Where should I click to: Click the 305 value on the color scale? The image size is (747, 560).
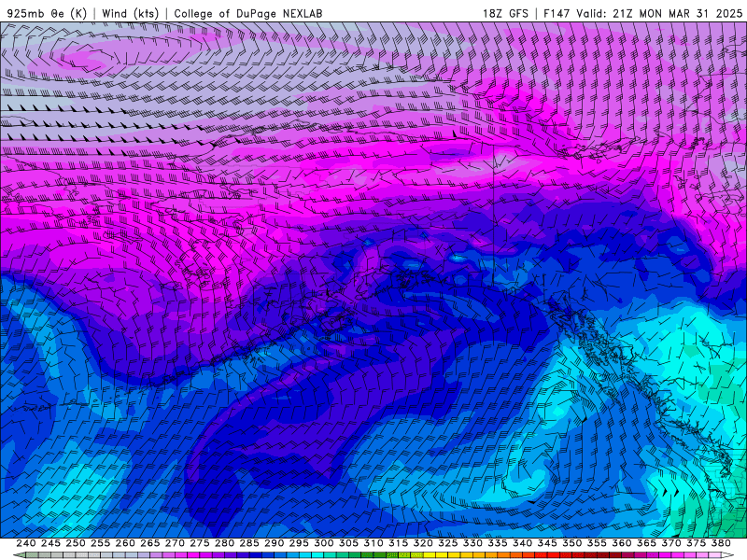coord(348,543)
